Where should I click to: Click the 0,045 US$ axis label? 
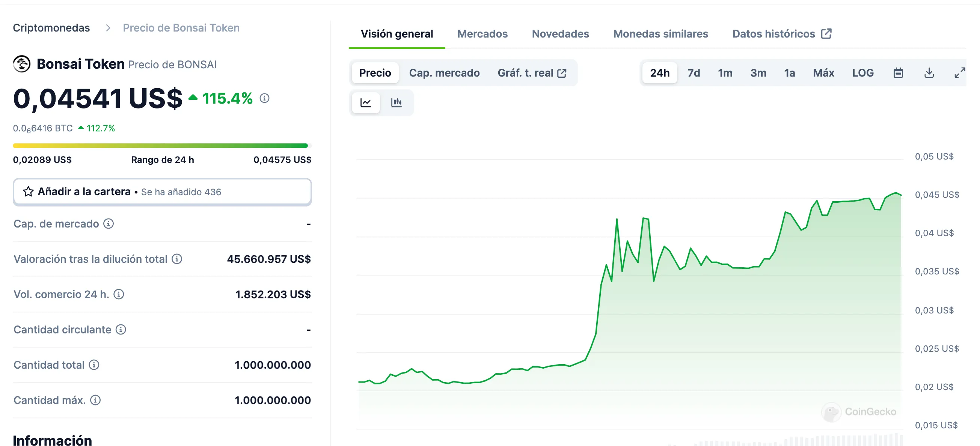937,195
